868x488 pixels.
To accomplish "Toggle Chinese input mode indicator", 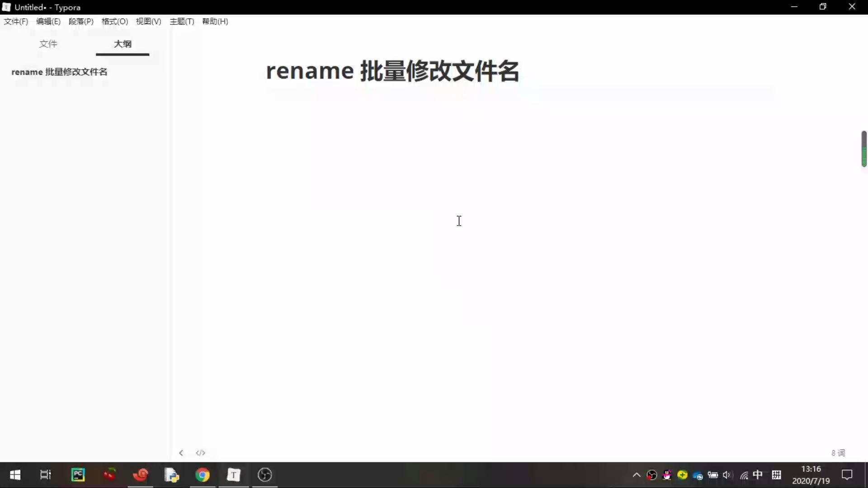I will 758,475.
